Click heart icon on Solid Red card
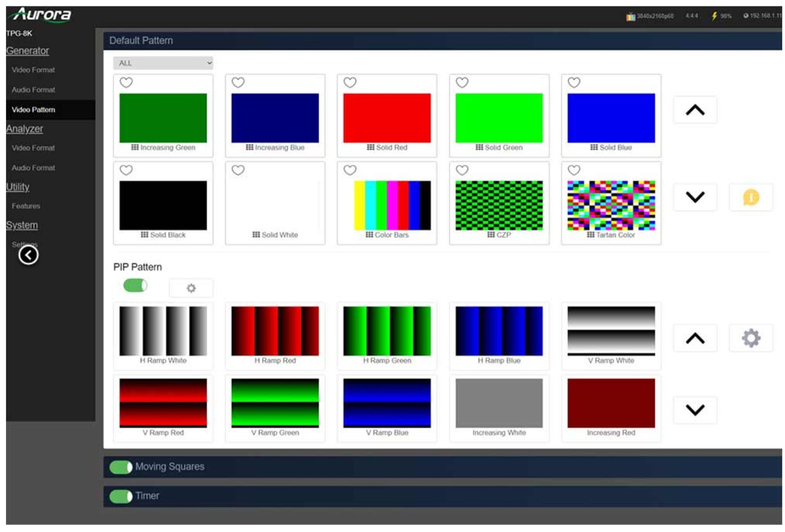This screenshot has height=532, width=785. (x=350, y=82)
